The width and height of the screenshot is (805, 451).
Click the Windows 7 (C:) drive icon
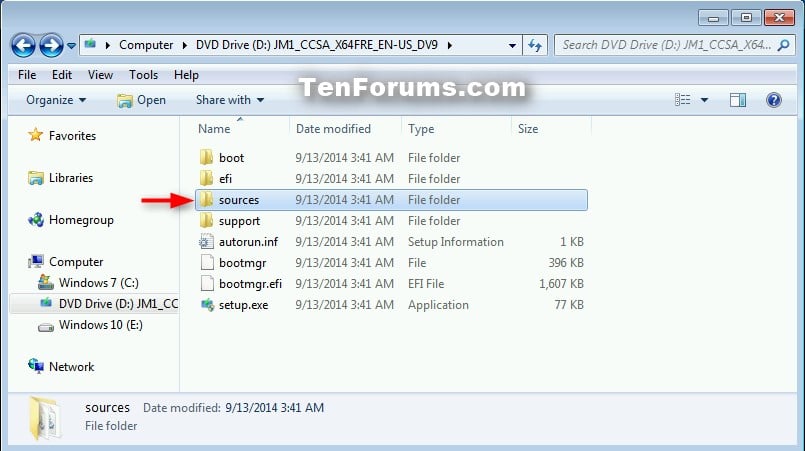pos(46,282)
